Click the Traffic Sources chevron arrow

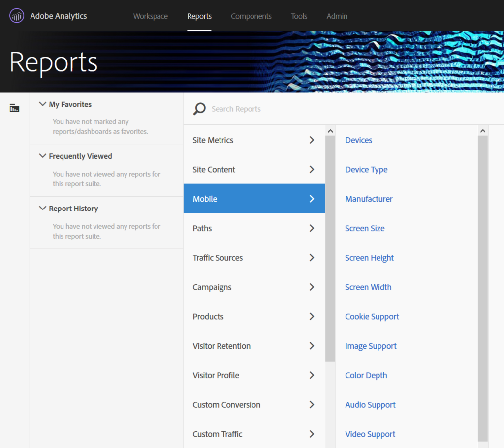(312, 258)
